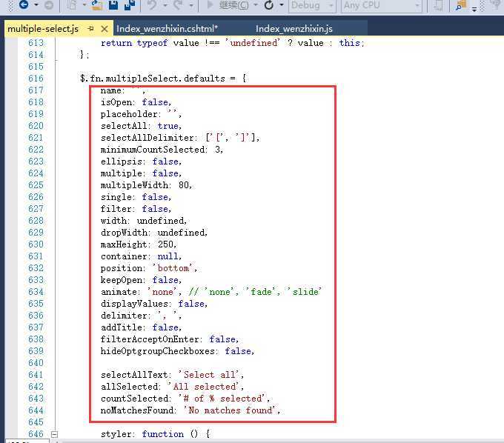Click the Open File folder icon
This screenshot has height=443, width=504.
(x=96, y=5)
